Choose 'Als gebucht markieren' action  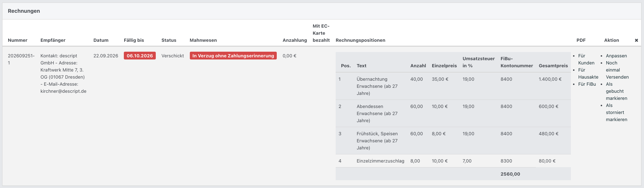pos(617,91)
